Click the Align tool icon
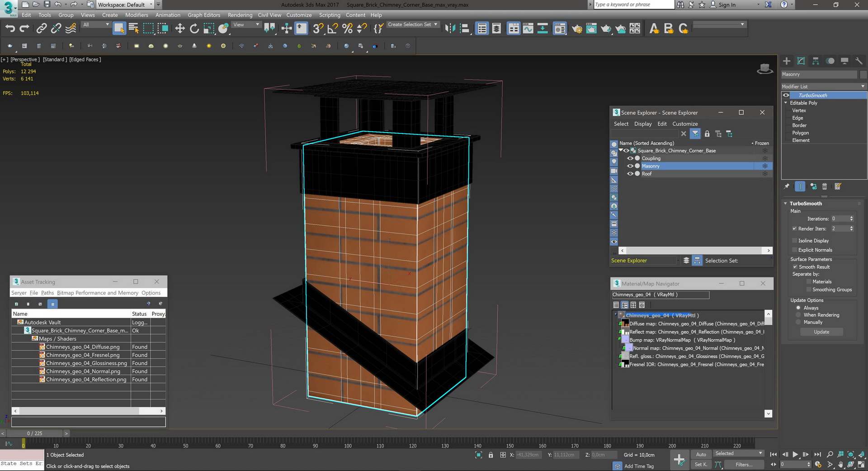 click(464, 29)
